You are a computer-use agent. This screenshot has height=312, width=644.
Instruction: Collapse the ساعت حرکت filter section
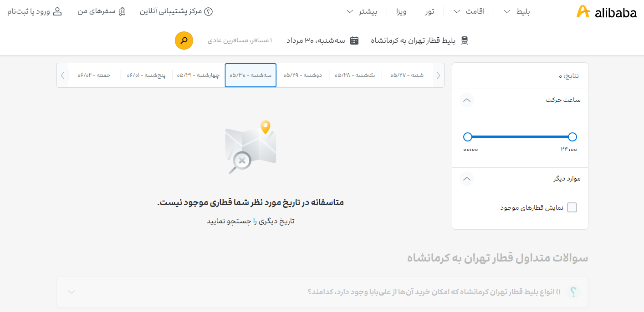(x=466, y=100)
